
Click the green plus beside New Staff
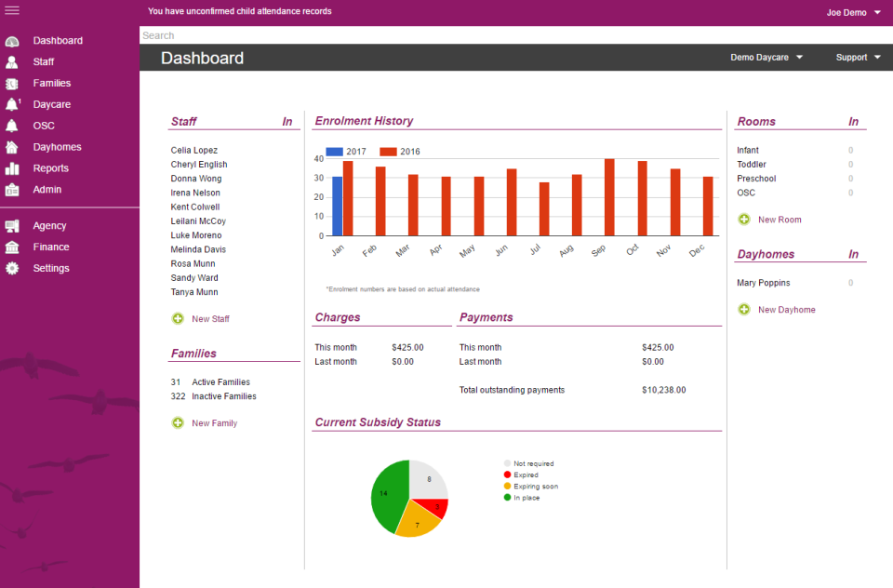click(178, 319)
